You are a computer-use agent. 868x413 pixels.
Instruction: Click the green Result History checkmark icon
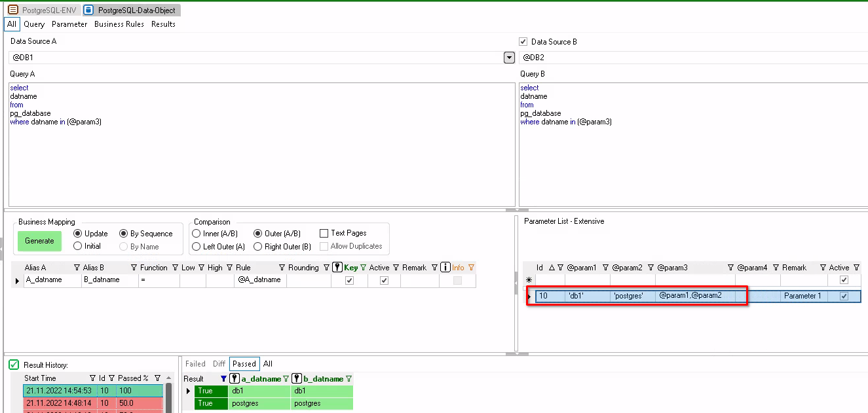14,365
